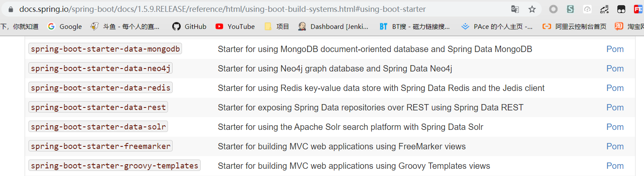The width and height of the screenshot is (644, 176).
Task: Open the 淘宝网 bookmark
Action: coord(630,26)
